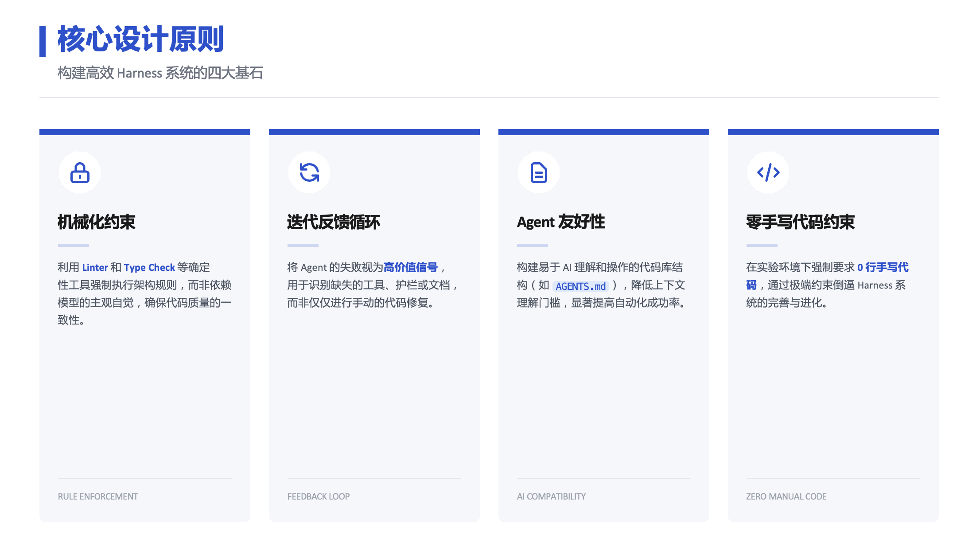The image size is (980, 539).
Task: Click the lock icon on first card
Action: (80, 173)
